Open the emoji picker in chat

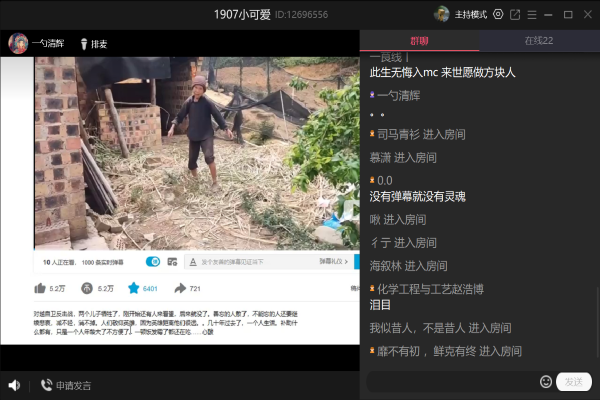[x=546, y=381]
